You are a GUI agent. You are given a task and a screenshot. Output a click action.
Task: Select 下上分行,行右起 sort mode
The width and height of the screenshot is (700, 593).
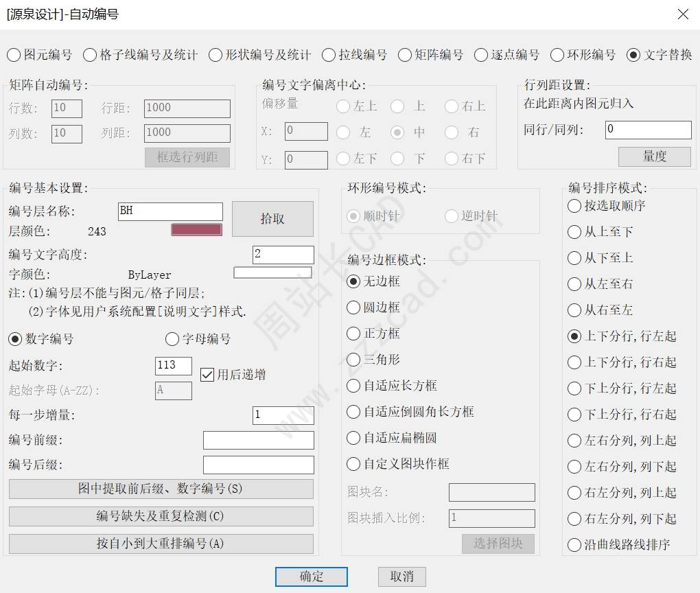622,415
